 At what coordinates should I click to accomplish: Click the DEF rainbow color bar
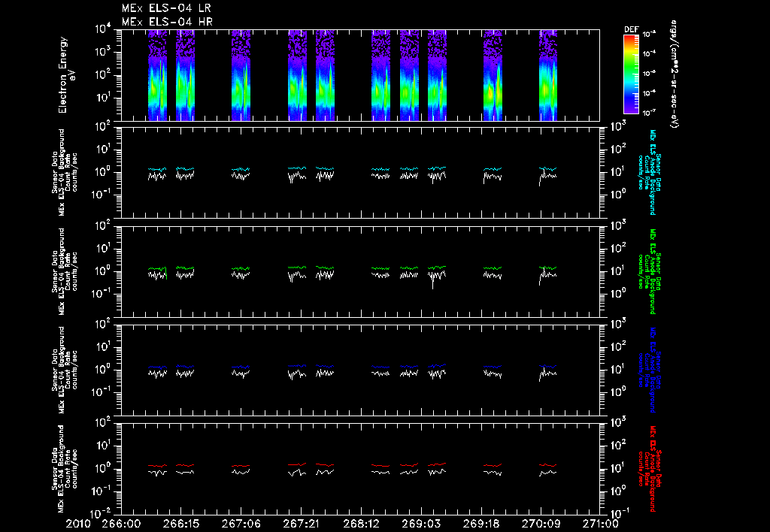[x=631, y=74]
